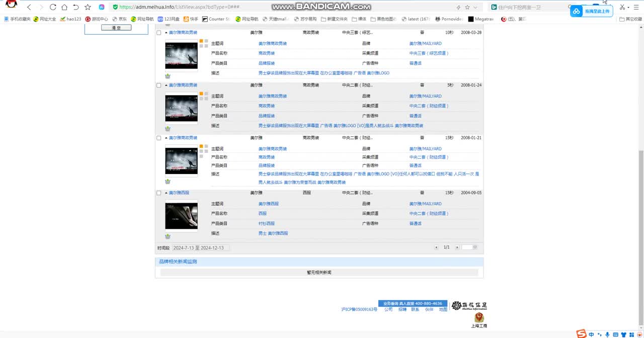Viewport: 644px width, 338px height.
Task: Click orange square icon beside 2008-01-24 thumbnail
Action: [x=201, y=94]
